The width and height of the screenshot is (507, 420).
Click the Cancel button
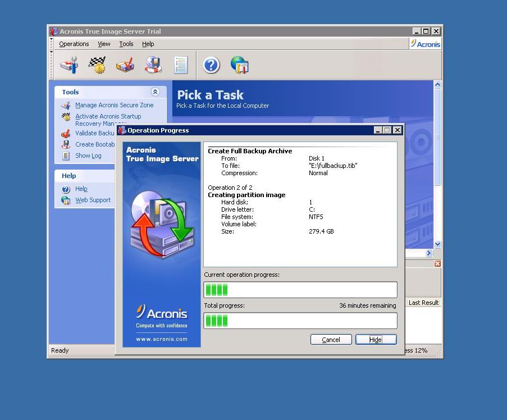[331, 340]
